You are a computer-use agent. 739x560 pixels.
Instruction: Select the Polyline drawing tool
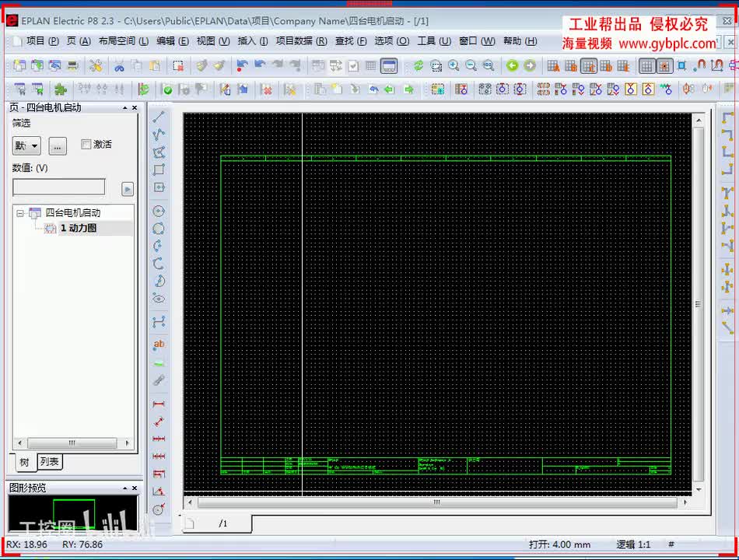(159, 135)
